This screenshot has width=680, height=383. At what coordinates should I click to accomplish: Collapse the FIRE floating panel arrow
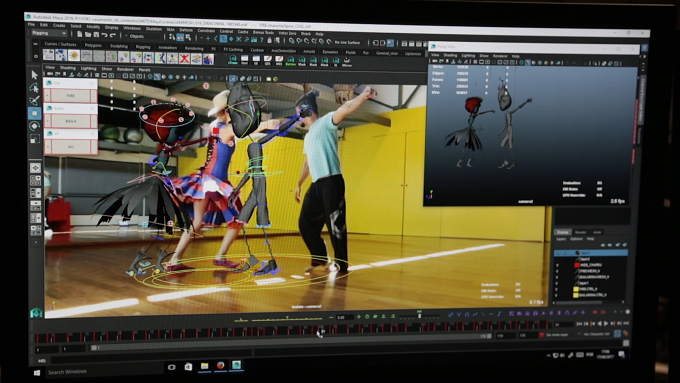(47, 95)
